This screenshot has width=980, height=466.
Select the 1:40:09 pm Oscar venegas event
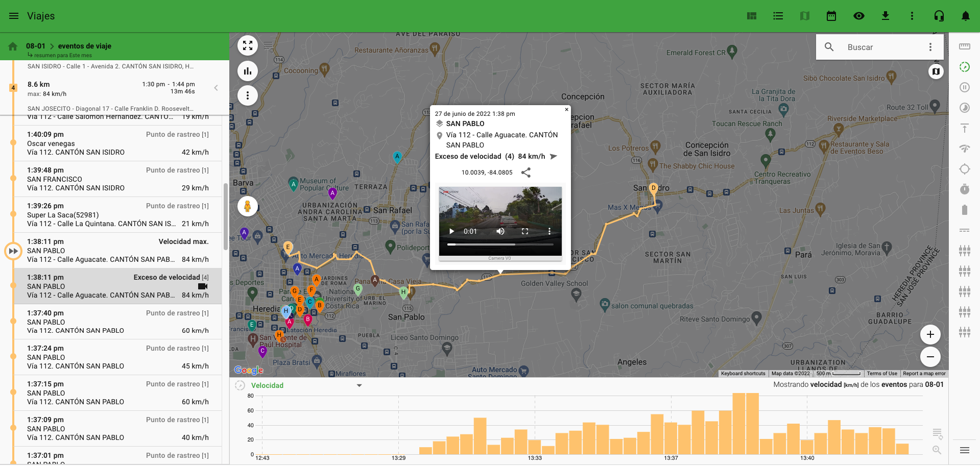click(x=117, y=143)
